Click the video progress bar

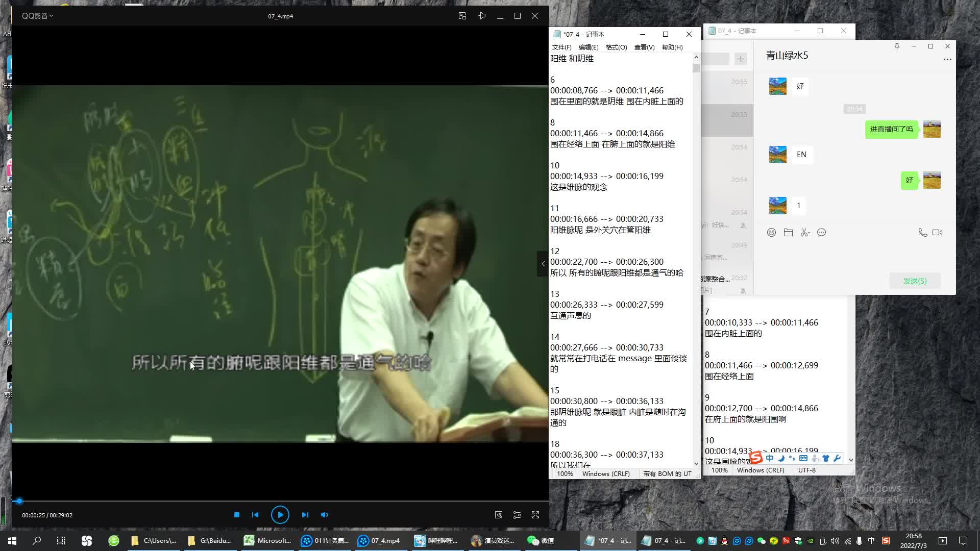click(x=281, y=502)
